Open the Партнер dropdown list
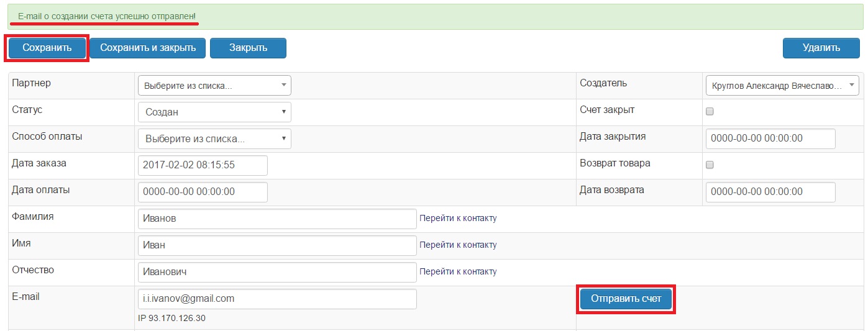Screen dimensions: 868x331 point(214,86)
